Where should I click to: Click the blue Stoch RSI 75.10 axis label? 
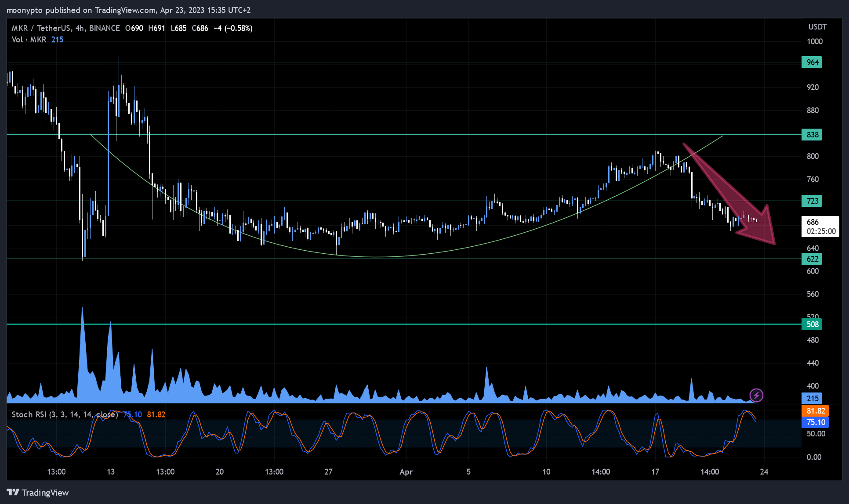[816, 422]
